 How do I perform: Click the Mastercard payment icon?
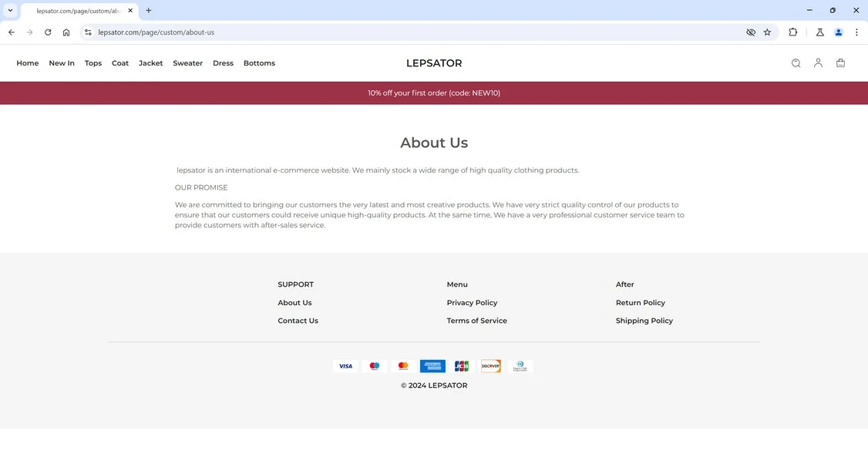403,366
